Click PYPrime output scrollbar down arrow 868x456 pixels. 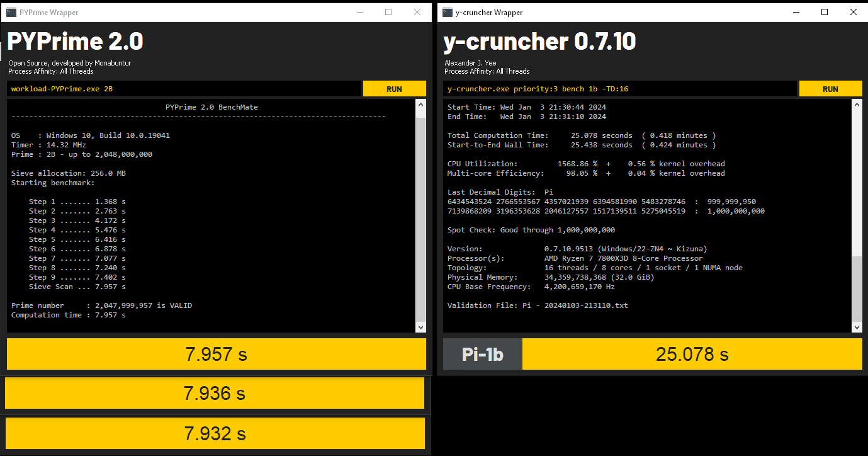(x=421, y=327)
